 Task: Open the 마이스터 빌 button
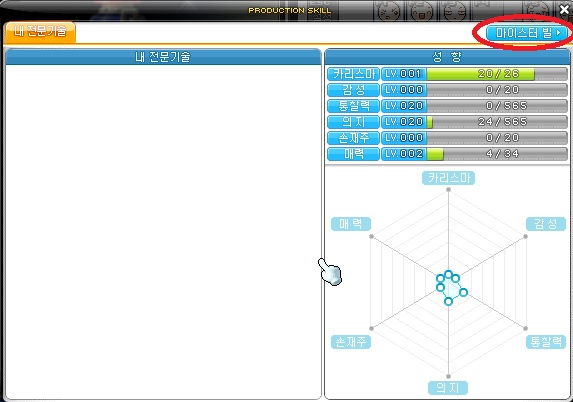pyautogui.click(x=527, y=33)
